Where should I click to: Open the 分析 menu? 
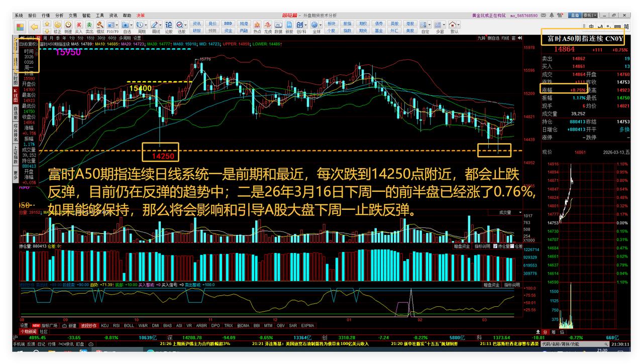point(59,16)
